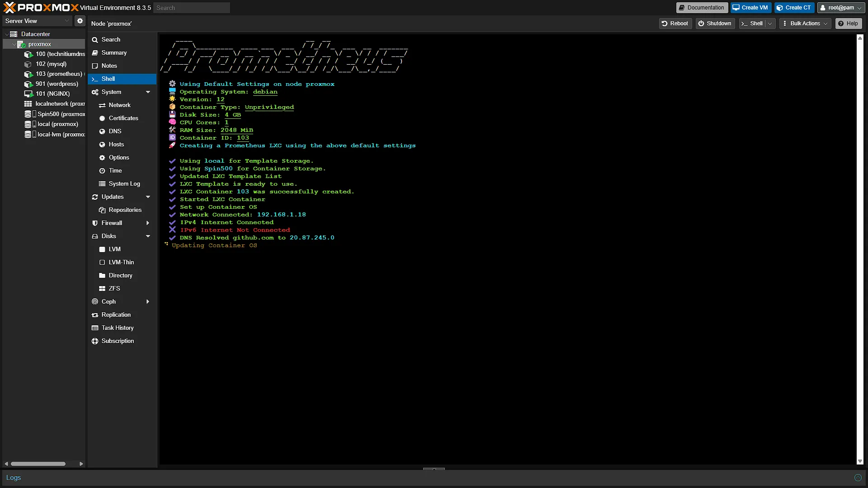Open the node Options page
This screenshot has width=868, height=488.
point(122,158)
